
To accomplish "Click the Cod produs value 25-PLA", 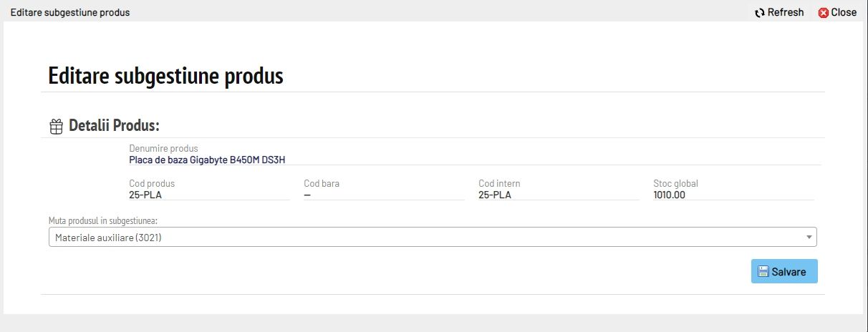I will pyautogui.click(x=145, y=195).
